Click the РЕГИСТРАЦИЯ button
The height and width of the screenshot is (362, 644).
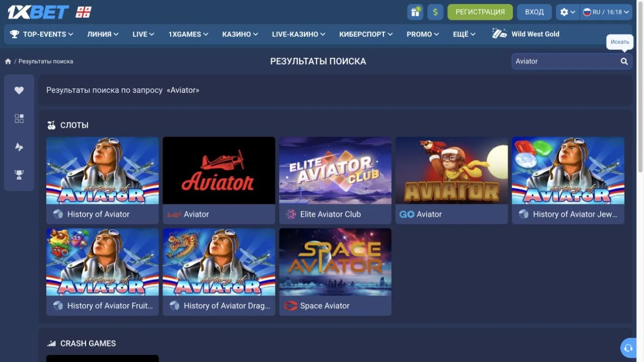pos(480,12)
